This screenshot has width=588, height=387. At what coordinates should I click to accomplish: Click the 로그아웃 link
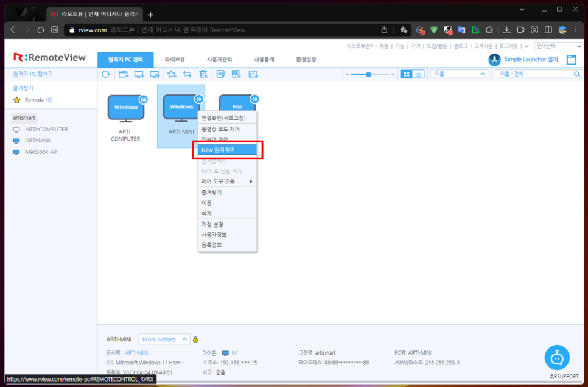pos(508,46)
